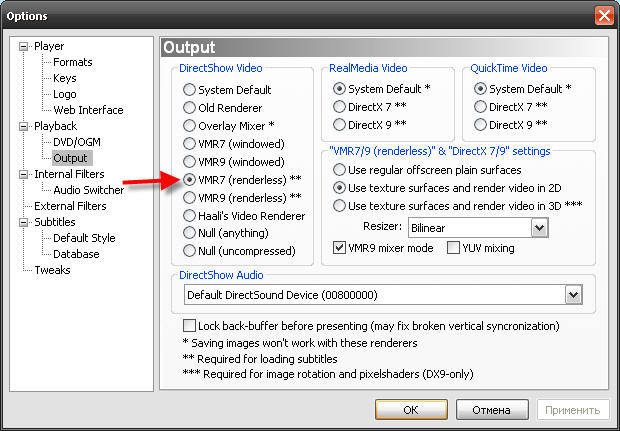Open the Audio Switcher page
Screen dimensions: 620x431
(88, 190)
